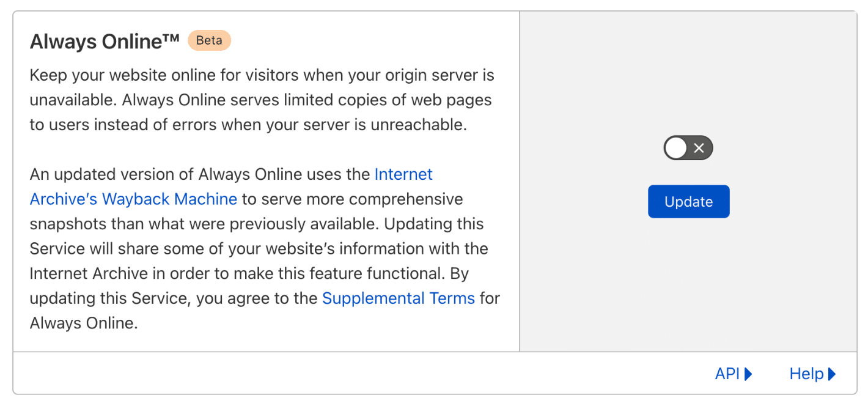
Task: Click the X icon inside the toggle switch
Action: (699, 147)
